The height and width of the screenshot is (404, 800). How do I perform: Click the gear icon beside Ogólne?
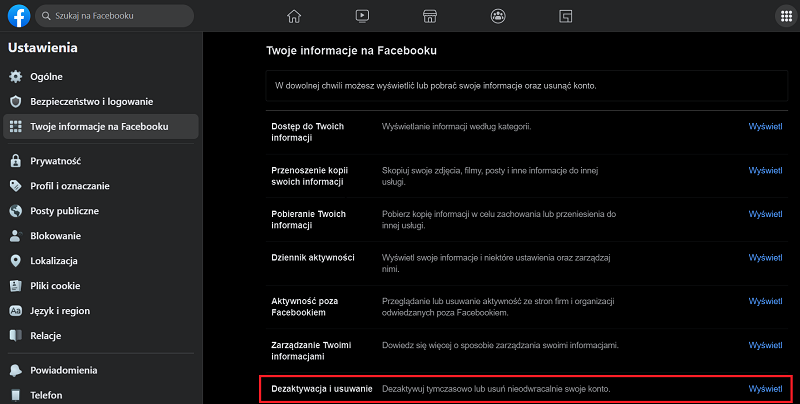[16, 77]
